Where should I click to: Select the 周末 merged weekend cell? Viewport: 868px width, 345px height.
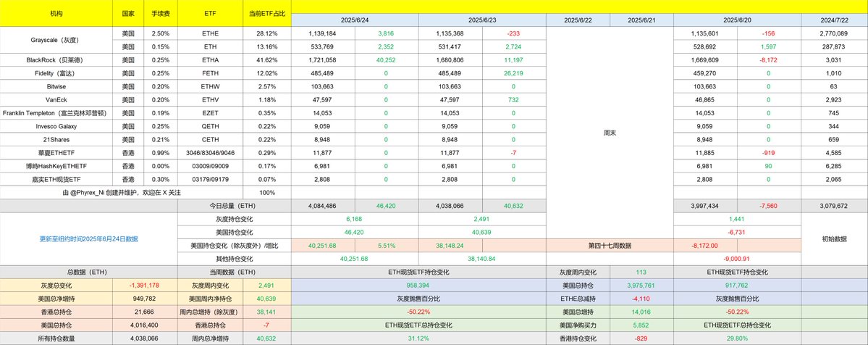pos(610,133)
